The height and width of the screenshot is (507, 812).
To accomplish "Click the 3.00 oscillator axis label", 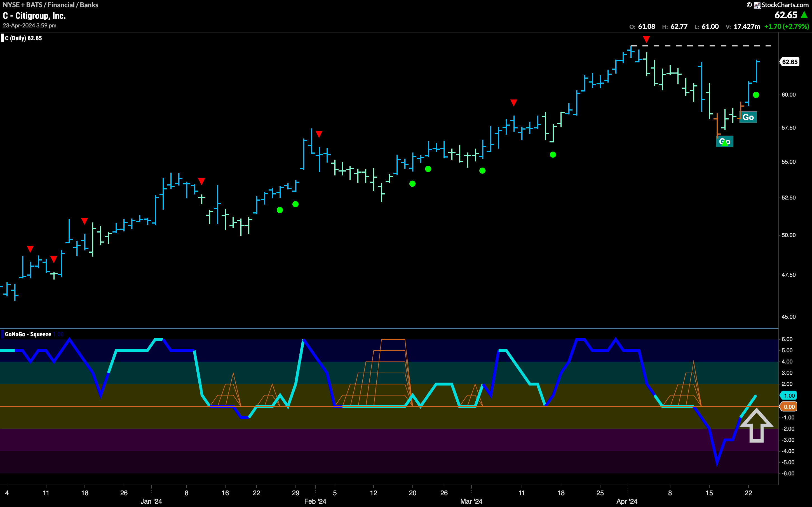I will (787, 373).
